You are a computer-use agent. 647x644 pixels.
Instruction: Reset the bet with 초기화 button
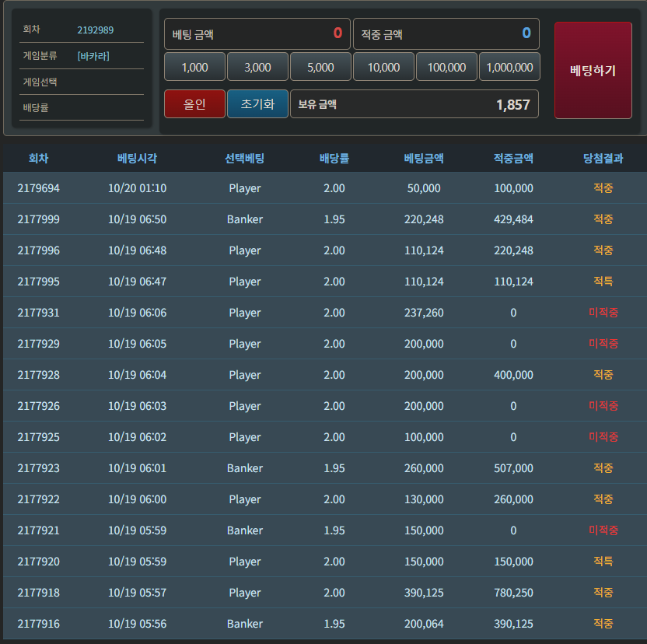(x=257, y=104)
